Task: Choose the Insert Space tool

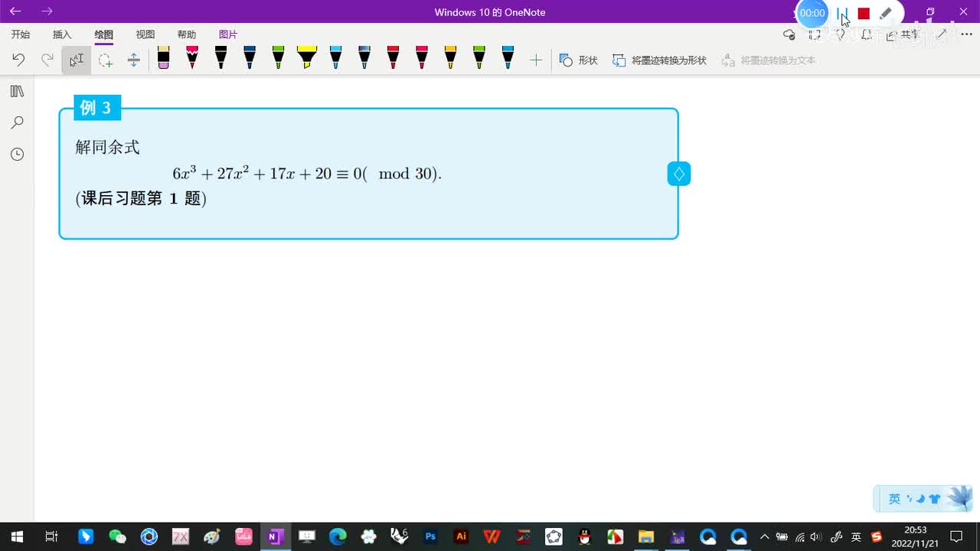Action: [133, 60]
